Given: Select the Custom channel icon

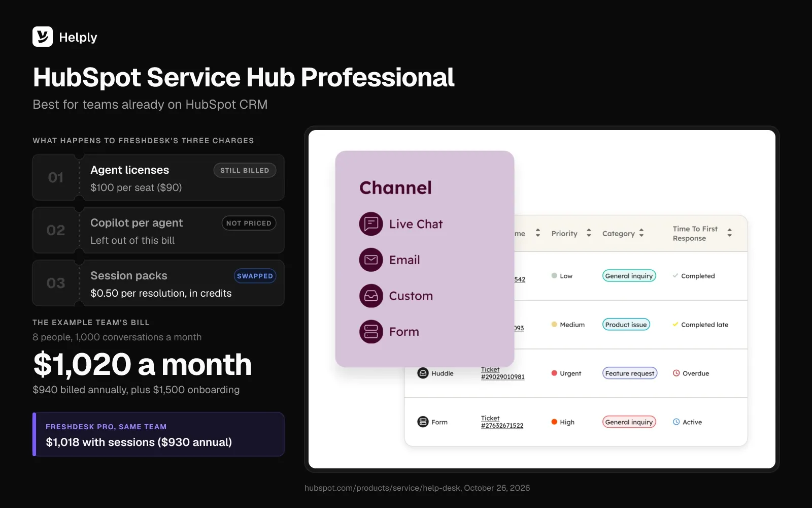Looking at the screenshot, I should [x=371, y=296].
